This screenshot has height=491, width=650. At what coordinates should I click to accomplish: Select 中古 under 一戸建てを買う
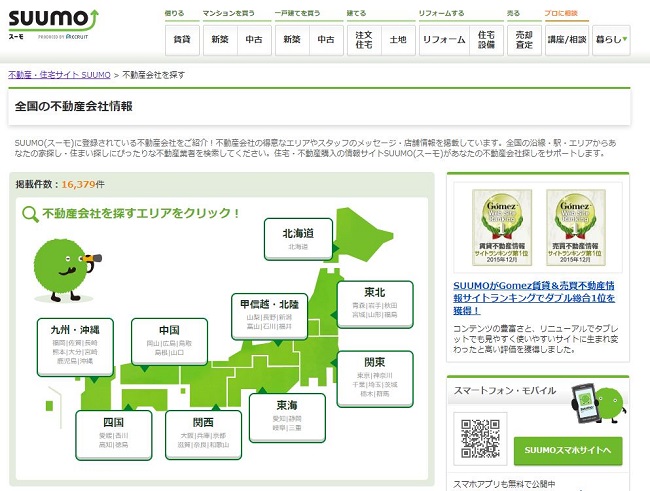pos(326,40)
